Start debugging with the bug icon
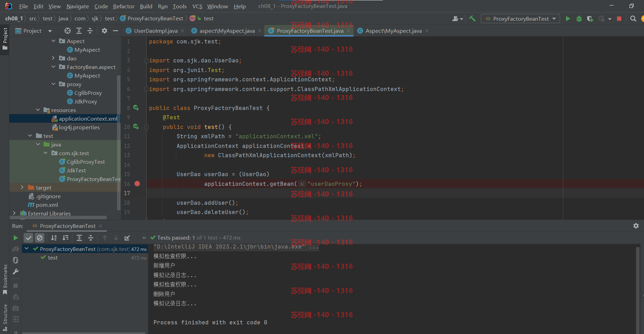 coord(579,19)
